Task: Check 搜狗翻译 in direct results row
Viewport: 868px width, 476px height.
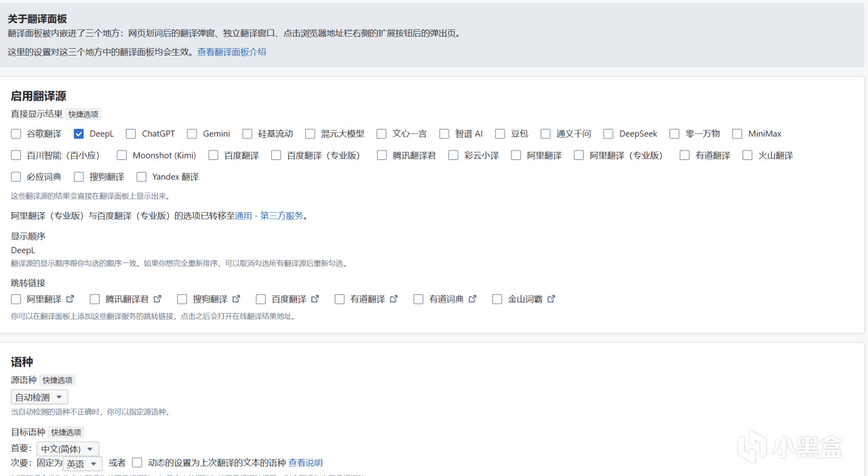Action: pyautogui.click(x=79, y=177)
